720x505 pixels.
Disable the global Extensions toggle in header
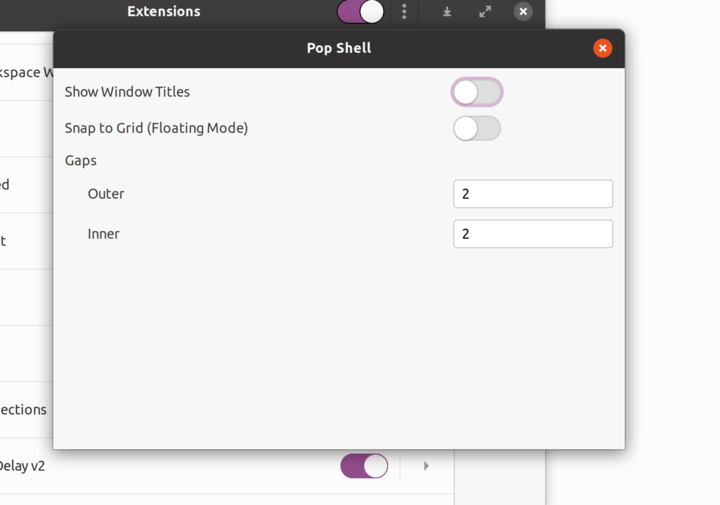tap(361, 12)
